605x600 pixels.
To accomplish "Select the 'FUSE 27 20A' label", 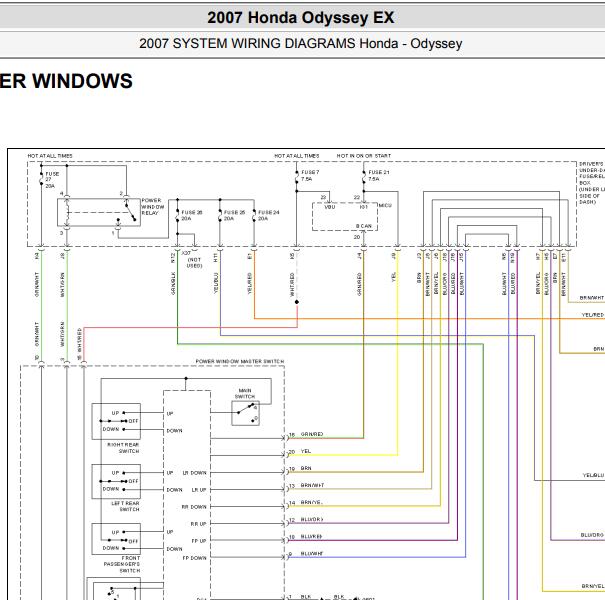I will pos(52,180).
